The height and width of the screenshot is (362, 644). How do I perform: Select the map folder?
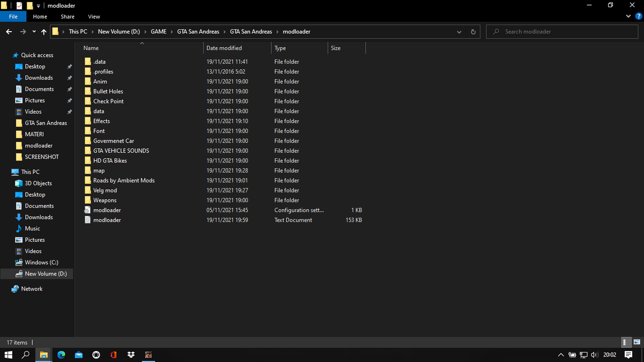(99, 171)
